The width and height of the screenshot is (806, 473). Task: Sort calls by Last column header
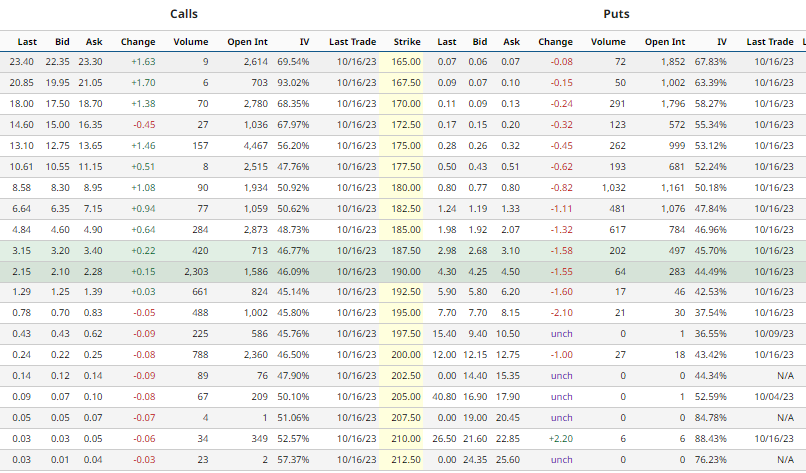click(27, 42)
